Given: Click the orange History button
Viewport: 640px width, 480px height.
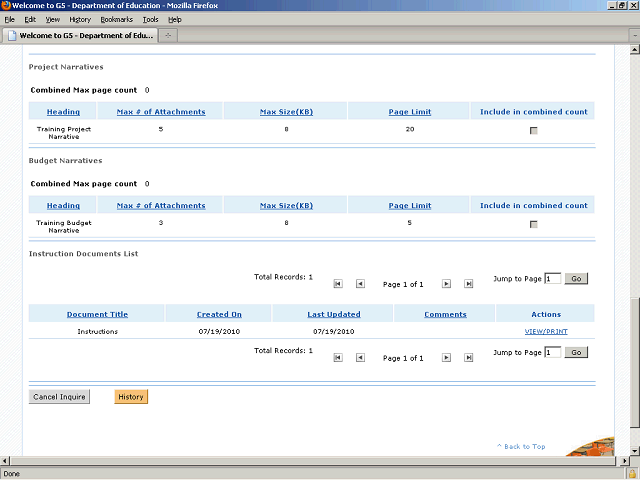Looking at the screenshot, I should point(131,397).
